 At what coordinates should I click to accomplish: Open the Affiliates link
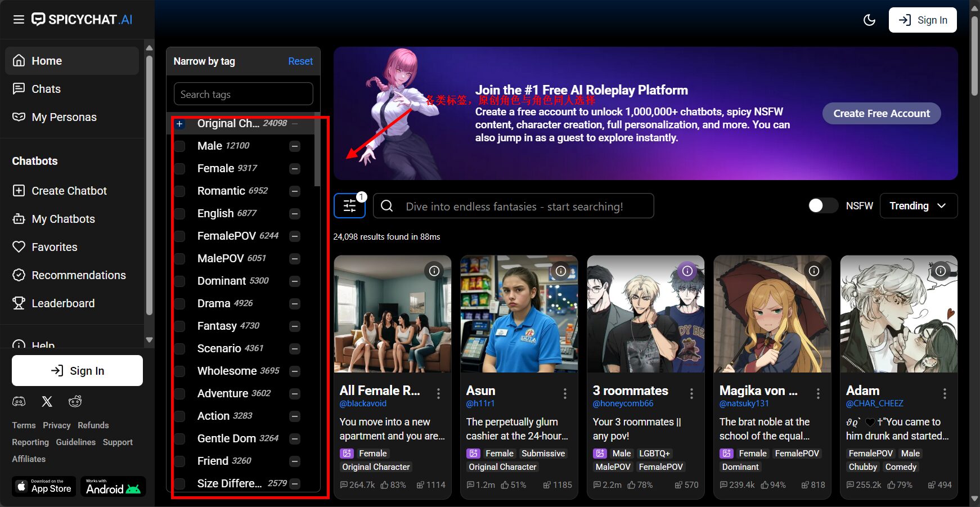(29, 459)
